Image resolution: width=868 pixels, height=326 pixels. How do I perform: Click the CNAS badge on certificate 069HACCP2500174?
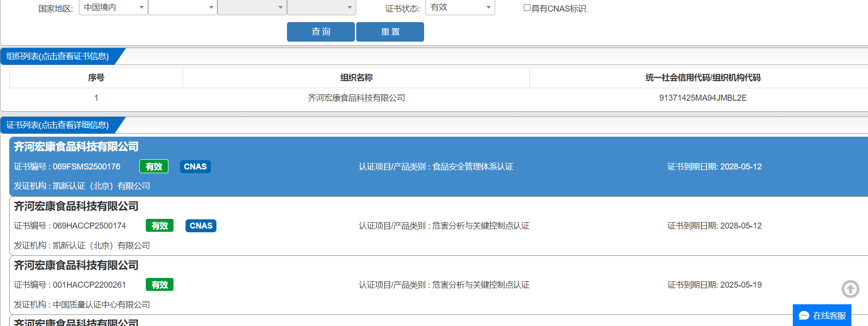[x=201, y=226]
